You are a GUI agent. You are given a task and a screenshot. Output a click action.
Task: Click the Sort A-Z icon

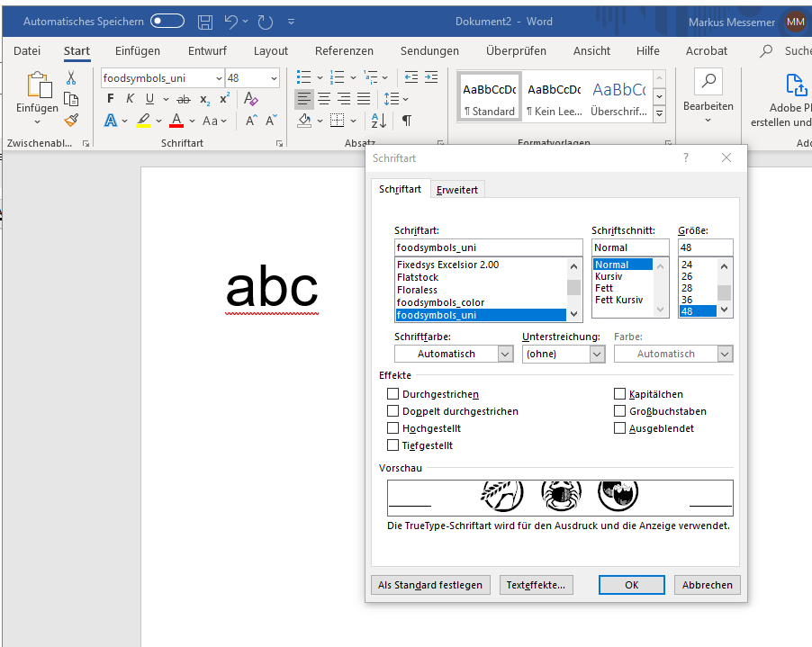point(379,121)
